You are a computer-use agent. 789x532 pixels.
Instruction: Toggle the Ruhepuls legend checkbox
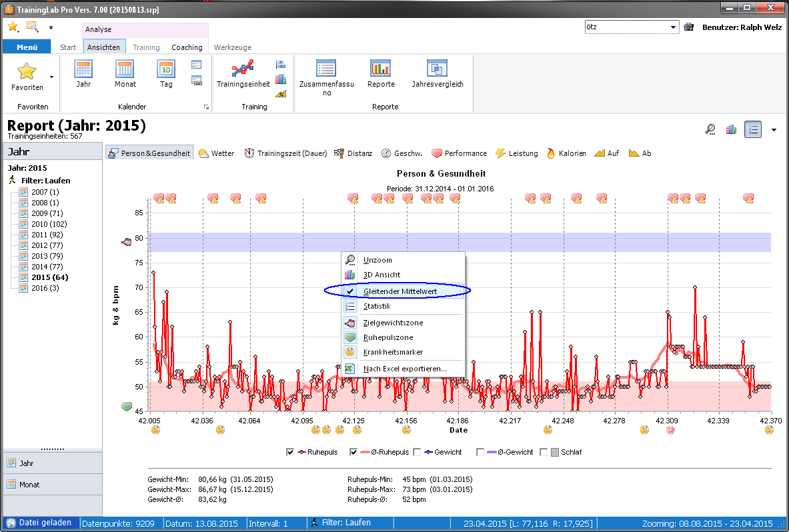290,452
